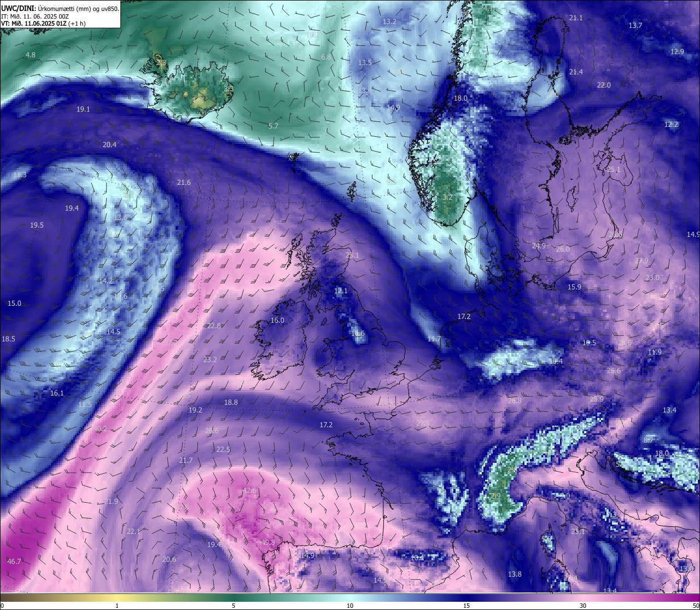Click the map value 2.9 over the Alps

click(495, 496)
